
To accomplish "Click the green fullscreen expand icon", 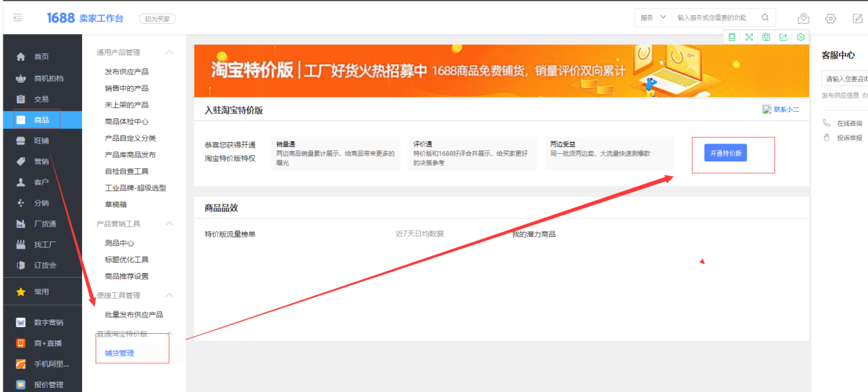I will (x=749, y=37).
